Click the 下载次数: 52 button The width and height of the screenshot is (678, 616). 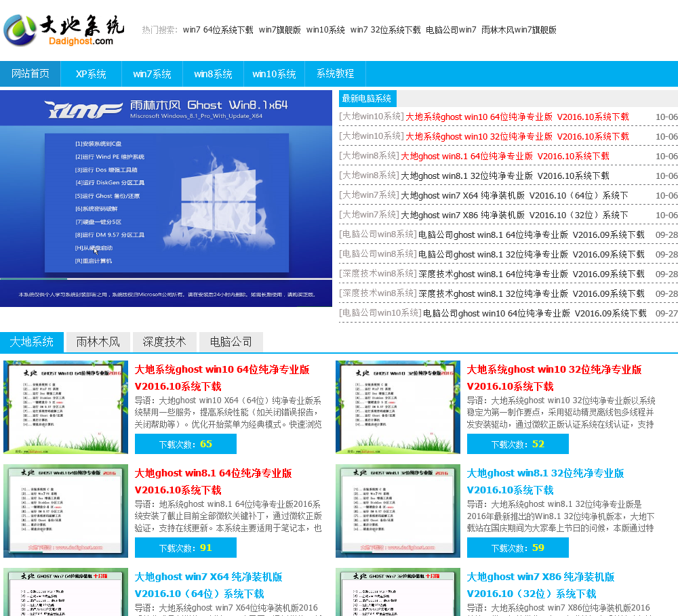coord(517,444)
